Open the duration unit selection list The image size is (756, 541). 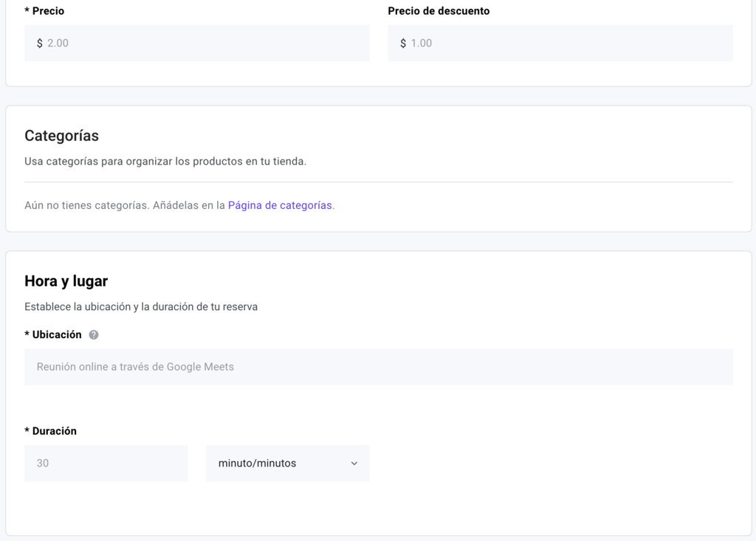[288, 463]
